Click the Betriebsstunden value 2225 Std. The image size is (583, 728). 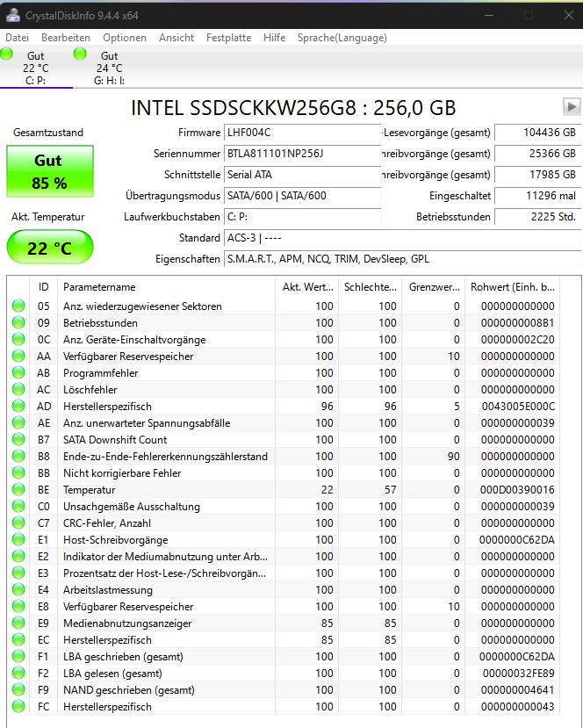point(537,217)
